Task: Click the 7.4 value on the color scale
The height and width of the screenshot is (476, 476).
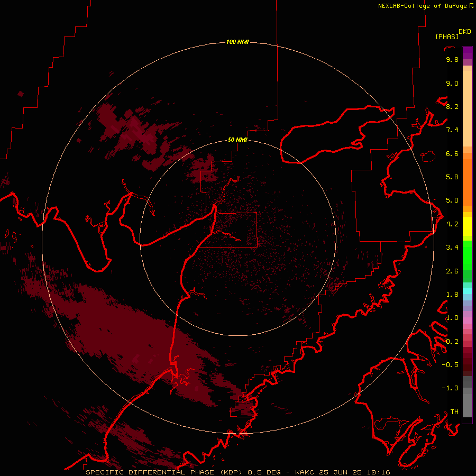Action: tap(452, 130)
